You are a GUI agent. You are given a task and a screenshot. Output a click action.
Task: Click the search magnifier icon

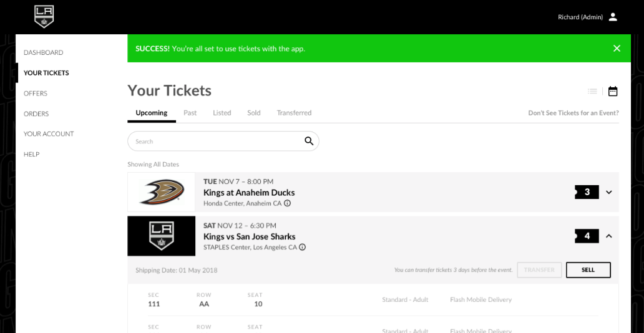tap(309, 141)
